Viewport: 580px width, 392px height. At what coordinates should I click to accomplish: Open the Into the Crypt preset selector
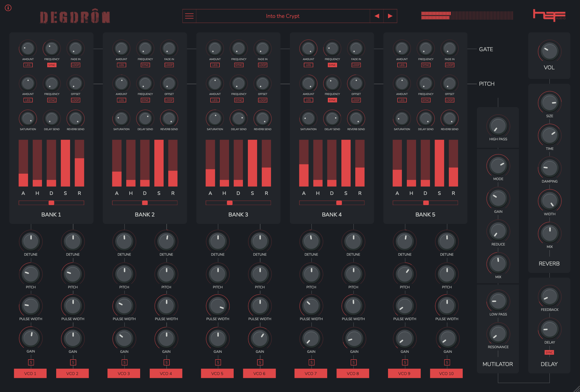pos(282,16)
